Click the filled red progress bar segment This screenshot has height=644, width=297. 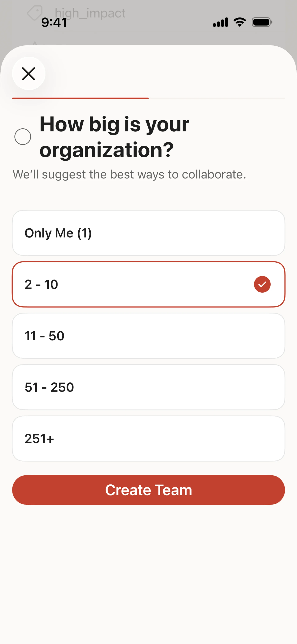point(80,98)
